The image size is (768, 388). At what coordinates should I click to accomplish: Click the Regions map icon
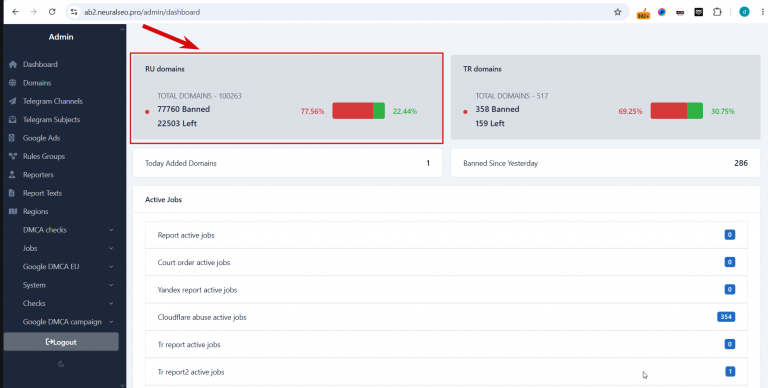click(13, 212)
